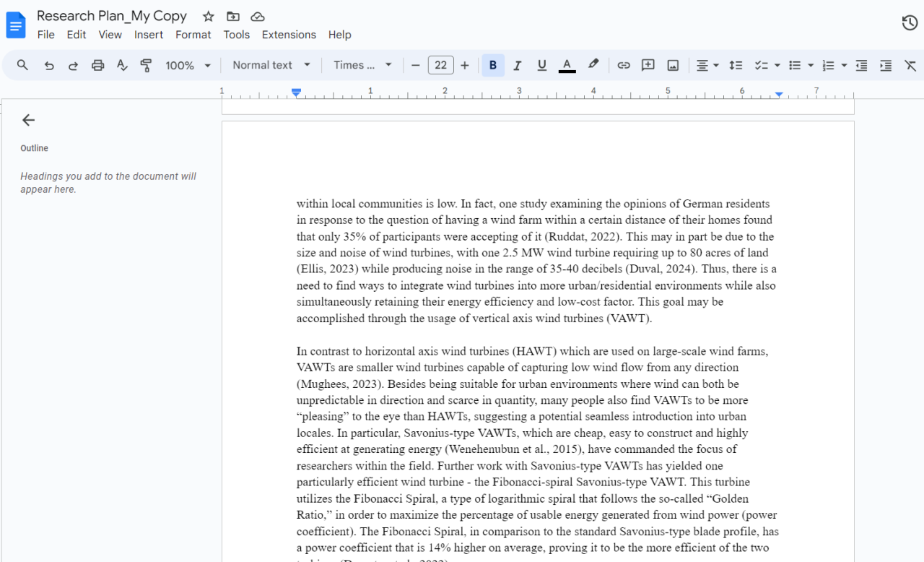Open the Insert menu
Viewport: 924px width, 562px height.
click(149, 35)
